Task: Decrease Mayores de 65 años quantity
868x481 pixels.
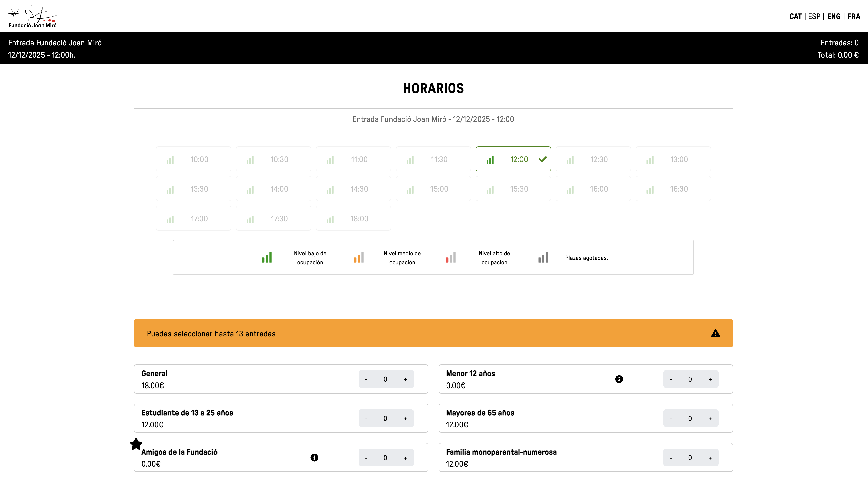Action: point(671,419)
